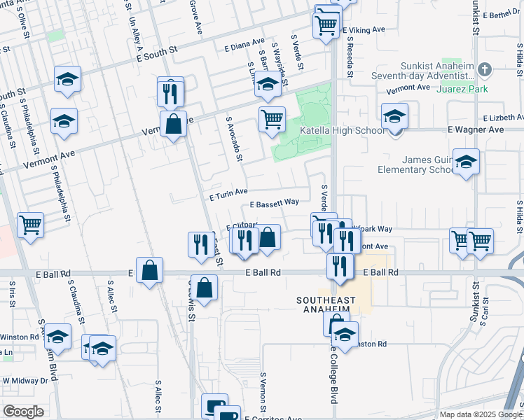Click the Sunkist Anaheim church pin icon
Image resolution: width=524 pixels, height=420 pixels.
tap(485, 70)
